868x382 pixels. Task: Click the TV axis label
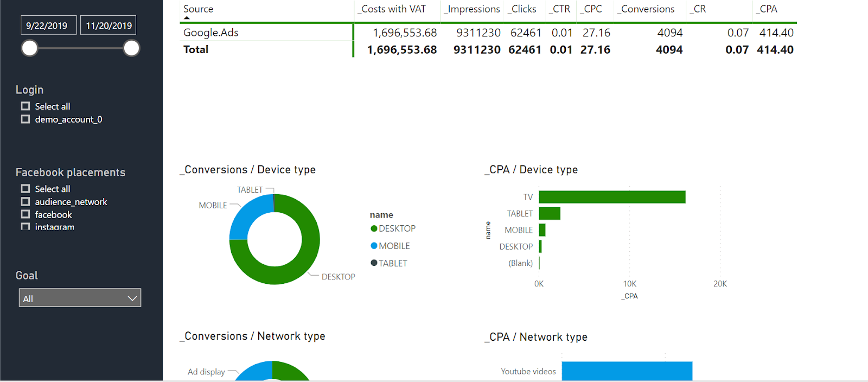[528, 197]
